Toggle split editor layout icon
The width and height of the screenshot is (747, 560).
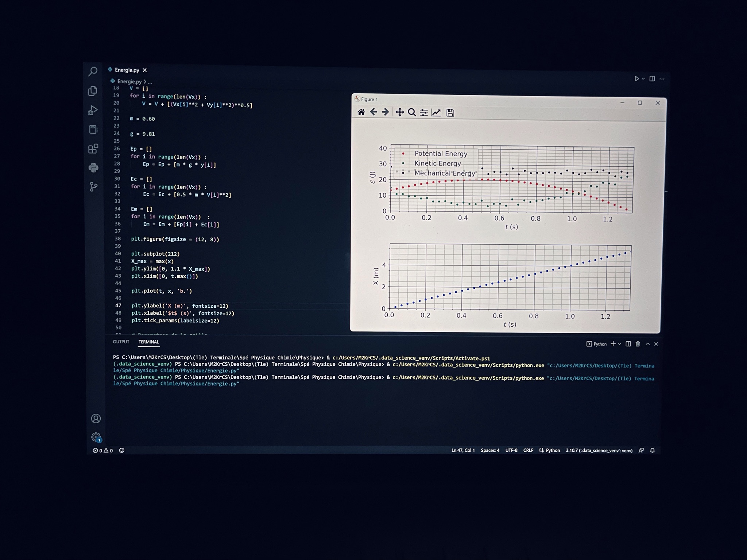pos(652,79)
